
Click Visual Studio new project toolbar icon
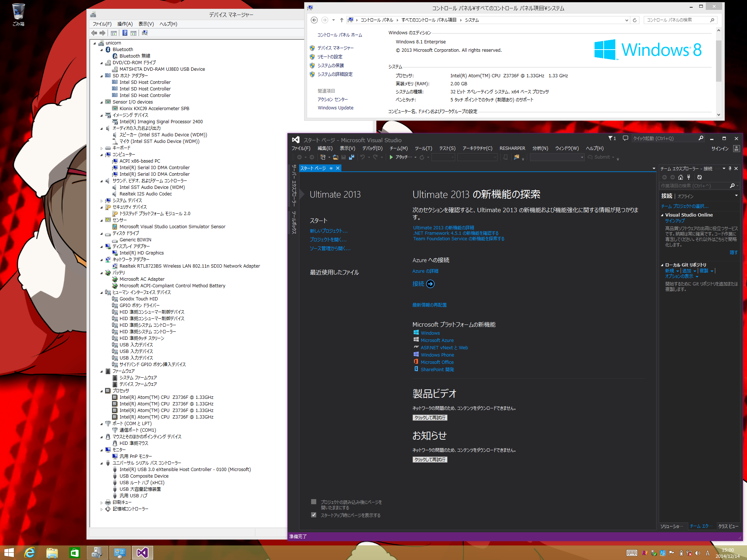323,157
